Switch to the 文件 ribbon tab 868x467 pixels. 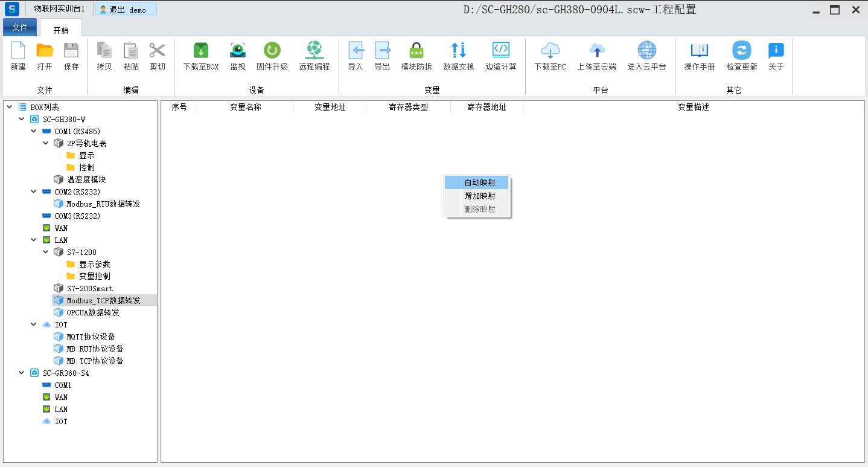pyautogui.click(x=20, y=27)
